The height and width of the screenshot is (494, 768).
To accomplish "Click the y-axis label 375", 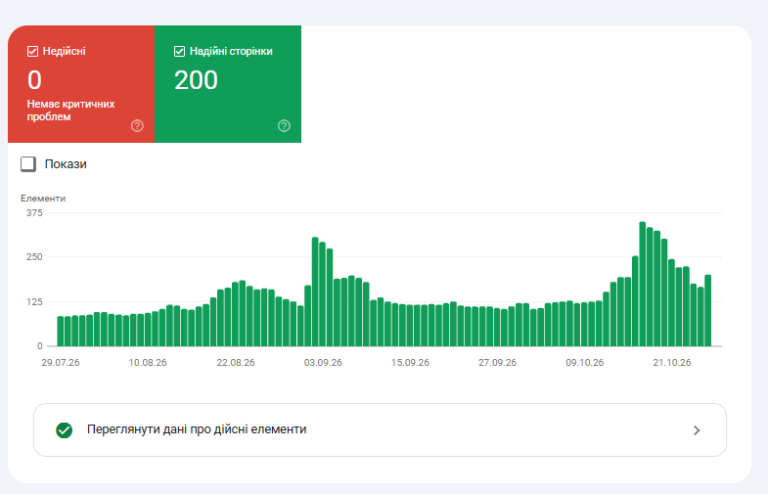I will [34, 213].
